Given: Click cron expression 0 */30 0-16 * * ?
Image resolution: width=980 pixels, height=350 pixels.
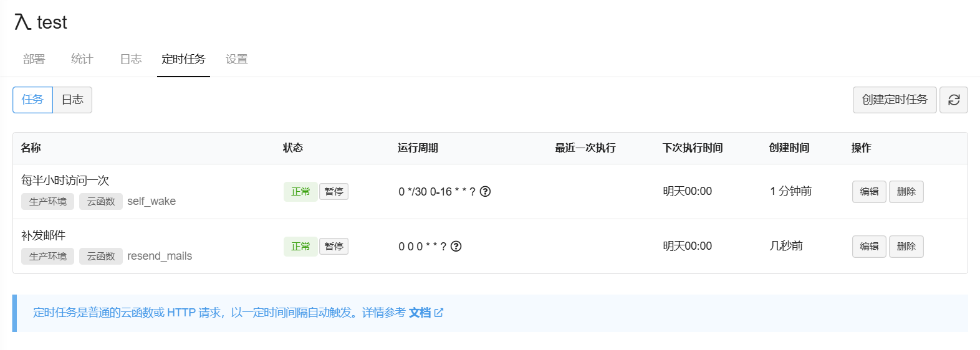Looking at the screenshot, I should pyautogui.click(x=437, y=191).
